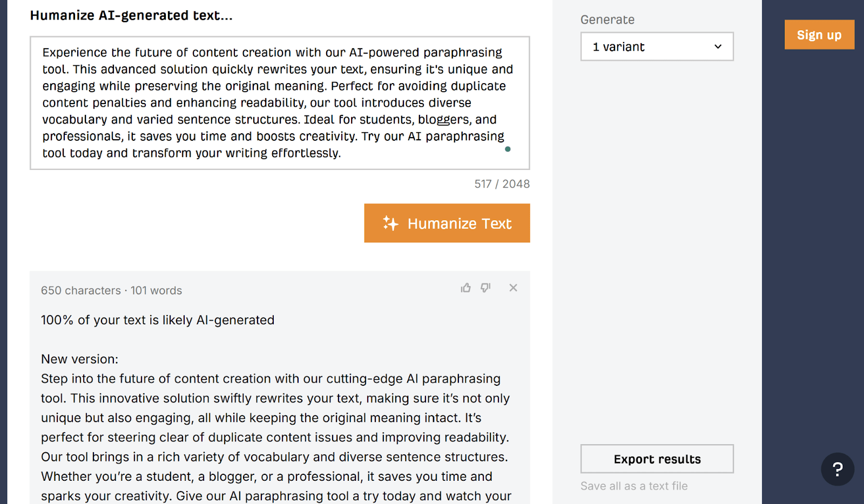Focus the AI text input box
This screenshot has height=504, width=864.
[280, 103]
